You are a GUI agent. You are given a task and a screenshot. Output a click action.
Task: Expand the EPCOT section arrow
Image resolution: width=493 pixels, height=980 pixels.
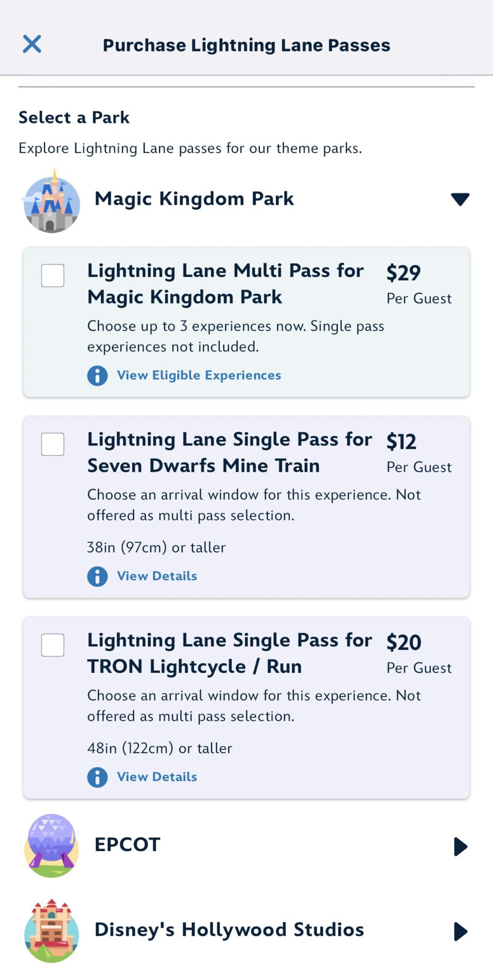[x=460, y=846]
